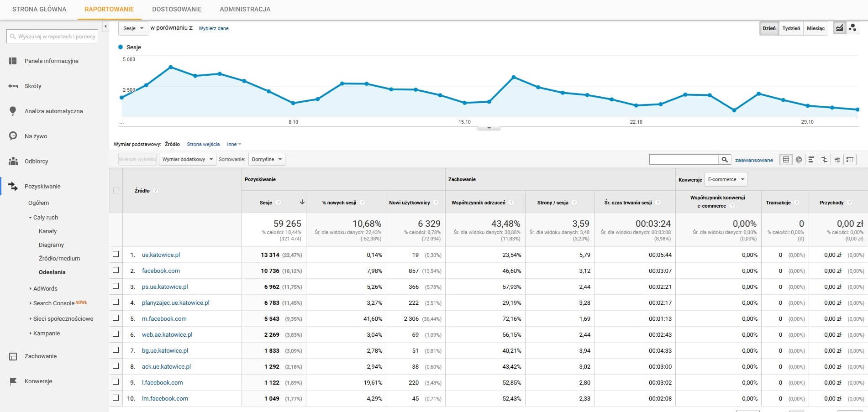Screen dimensions: 868x412
Task: Open the l.facebook.com source link
Action: point(162,382)
